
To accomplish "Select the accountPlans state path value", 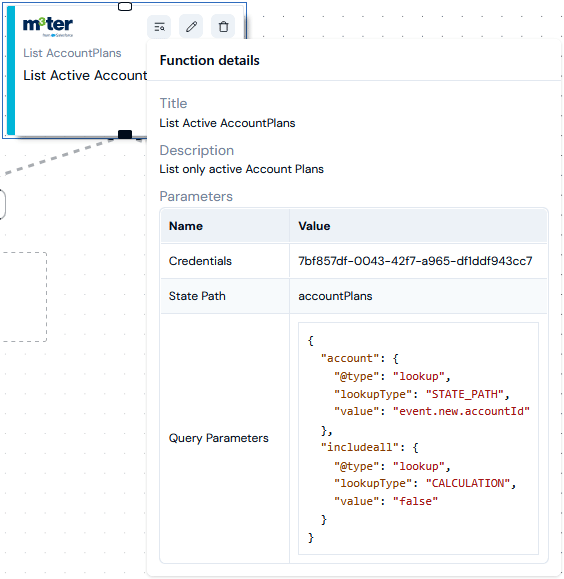I will click(x=335, y=296).
